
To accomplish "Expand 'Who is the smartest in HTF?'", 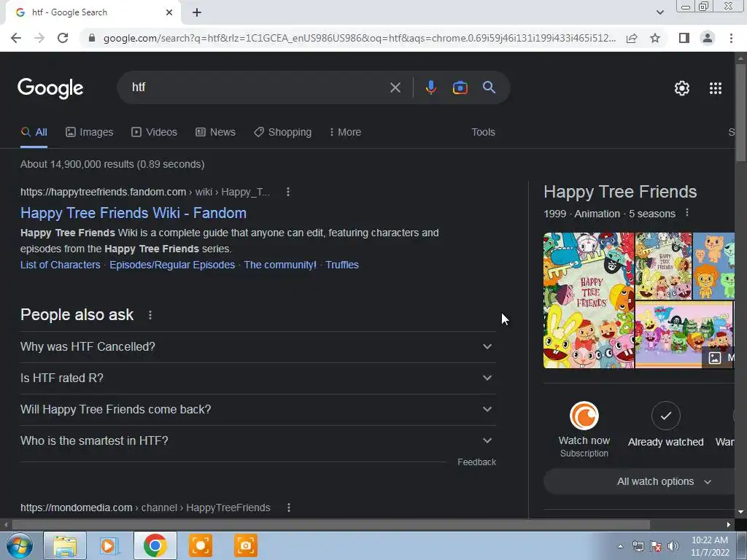I will (258, 441).
